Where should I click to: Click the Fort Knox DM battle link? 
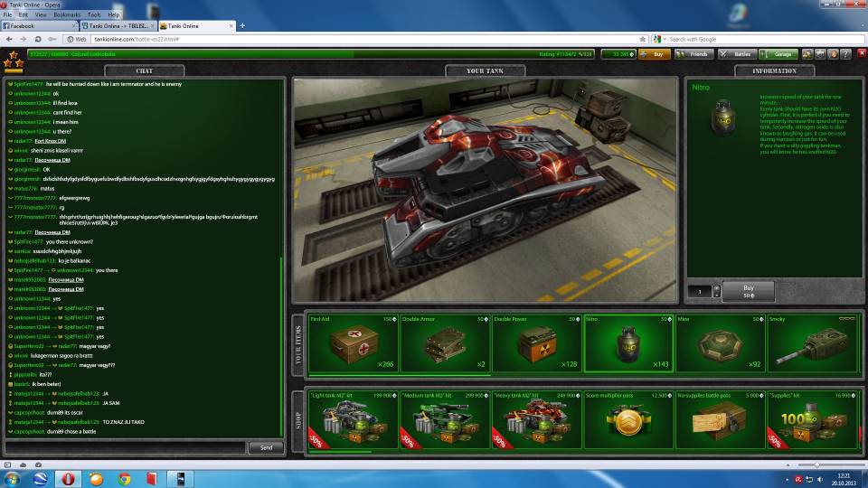(x=51, y=141)
